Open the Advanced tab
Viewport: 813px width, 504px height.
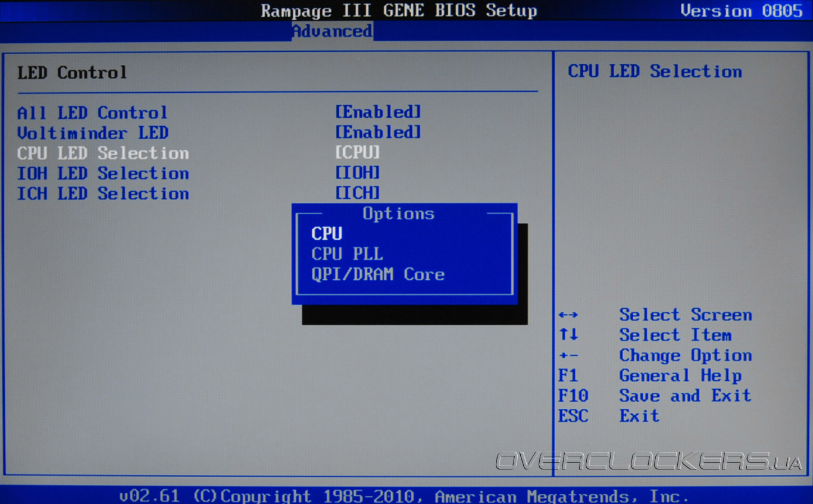(x=332, y=31)
